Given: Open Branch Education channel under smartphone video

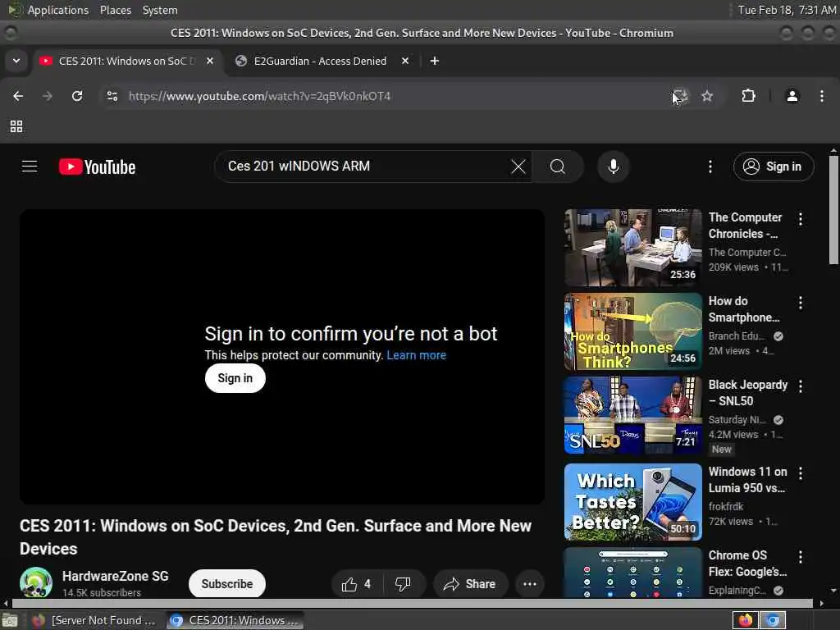Looking at the screenshot, I should pyautogui.click(x=736, y=336).
